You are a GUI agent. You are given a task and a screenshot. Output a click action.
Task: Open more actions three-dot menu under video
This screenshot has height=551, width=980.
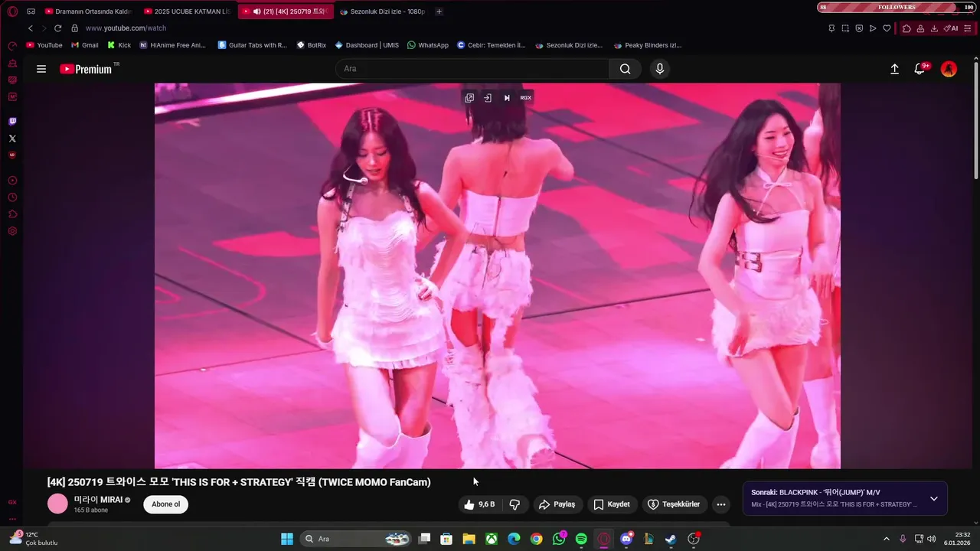click(720, 504)
